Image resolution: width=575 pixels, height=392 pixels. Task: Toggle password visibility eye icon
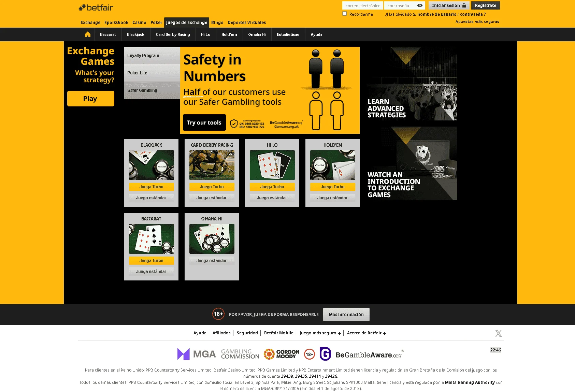pyautogui.click(x=420, y=5)
